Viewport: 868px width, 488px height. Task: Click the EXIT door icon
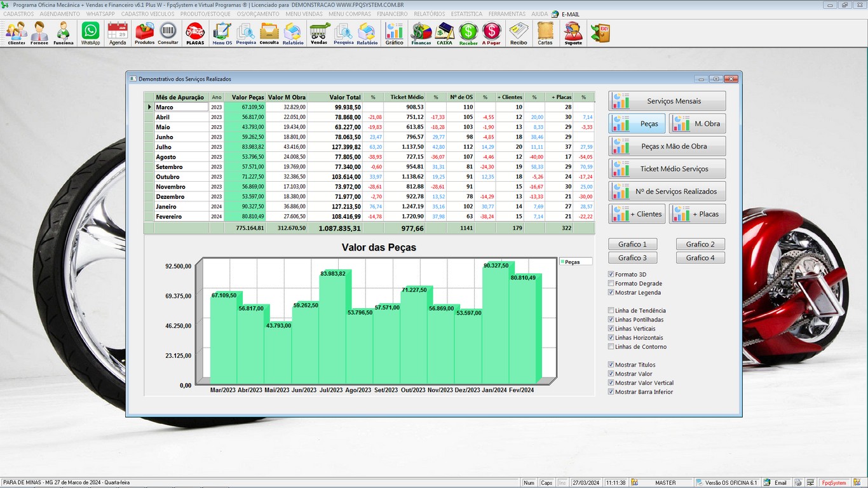coord(600,33)
